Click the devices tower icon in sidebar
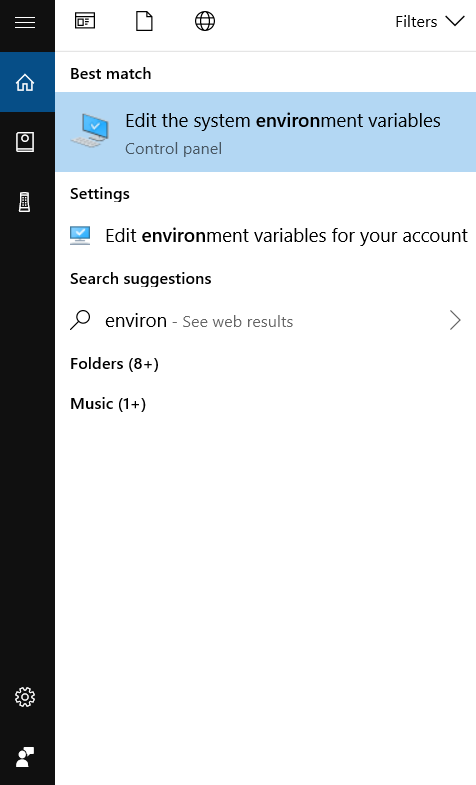 [25, 202]
